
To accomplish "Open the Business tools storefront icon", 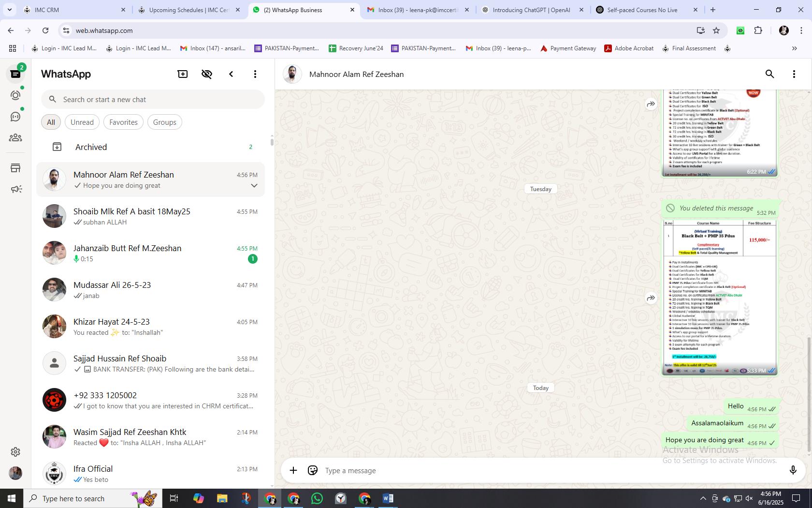I will coord(15,168).
